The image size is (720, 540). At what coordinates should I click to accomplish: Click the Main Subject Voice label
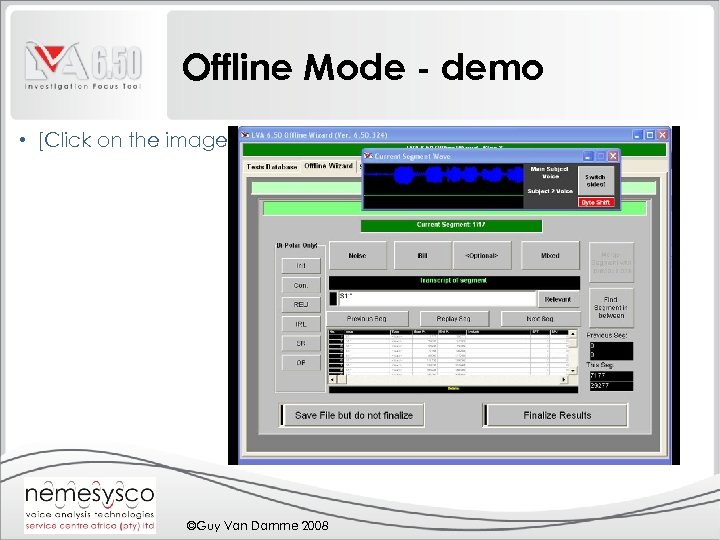pos(550,173)
